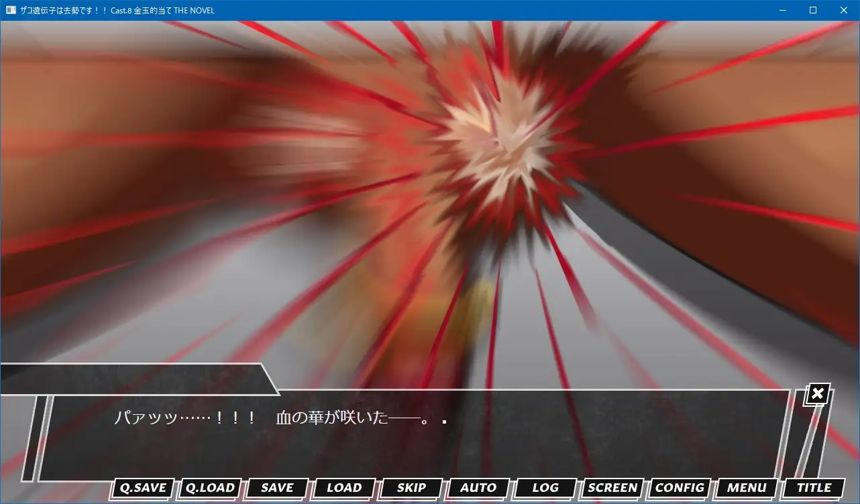860x504 pixels.
Task: Quick load using the Q.LOAD button
Action: 210,488
